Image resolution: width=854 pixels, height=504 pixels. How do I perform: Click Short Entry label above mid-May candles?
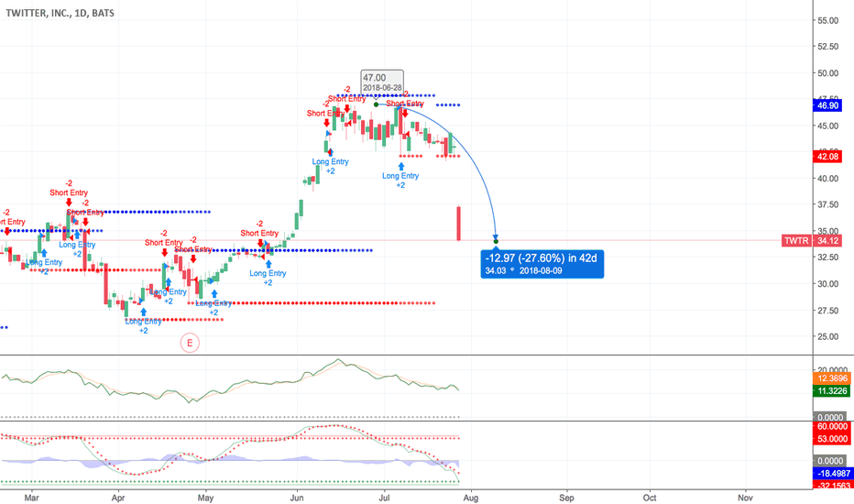tap(259, 233)
